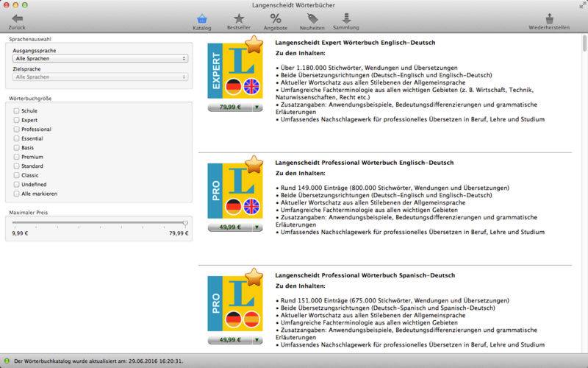
Task: Click the gold star on Professional Spanisch-Deutsch
Action: (x=254, y=277)
